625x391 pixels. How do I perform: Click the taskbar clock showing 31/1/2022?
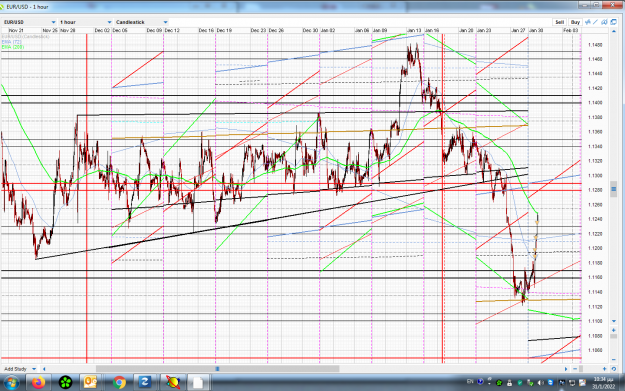click(x=603, y=383)
